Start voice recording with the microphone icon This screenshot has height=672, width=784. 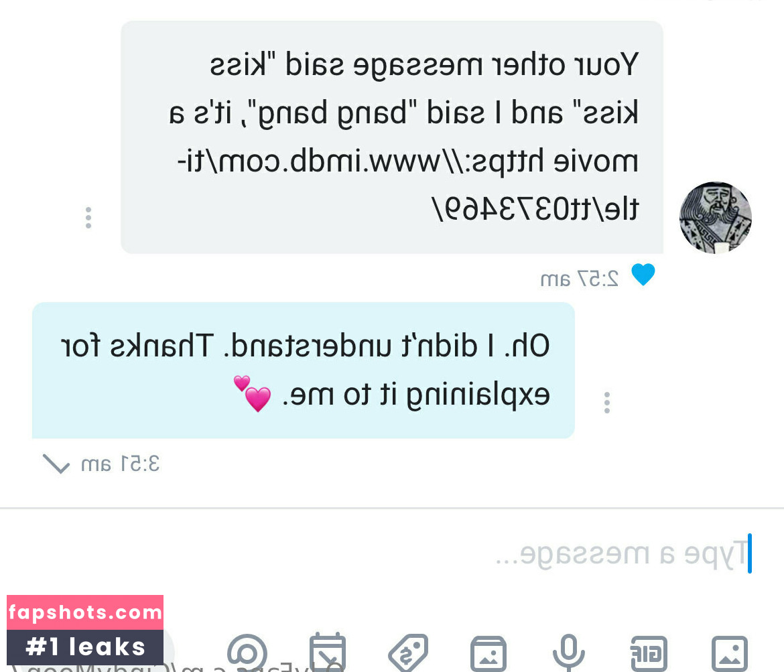[x=568, y=653]
